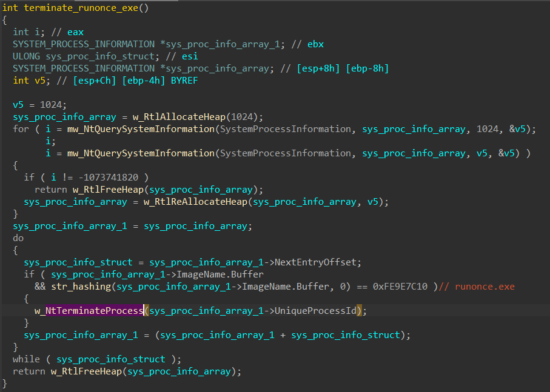Select the 0xFE9E7C10 hash constant
Image resolution: width=550 pixels, height=392 pixels.
point(400,287)
